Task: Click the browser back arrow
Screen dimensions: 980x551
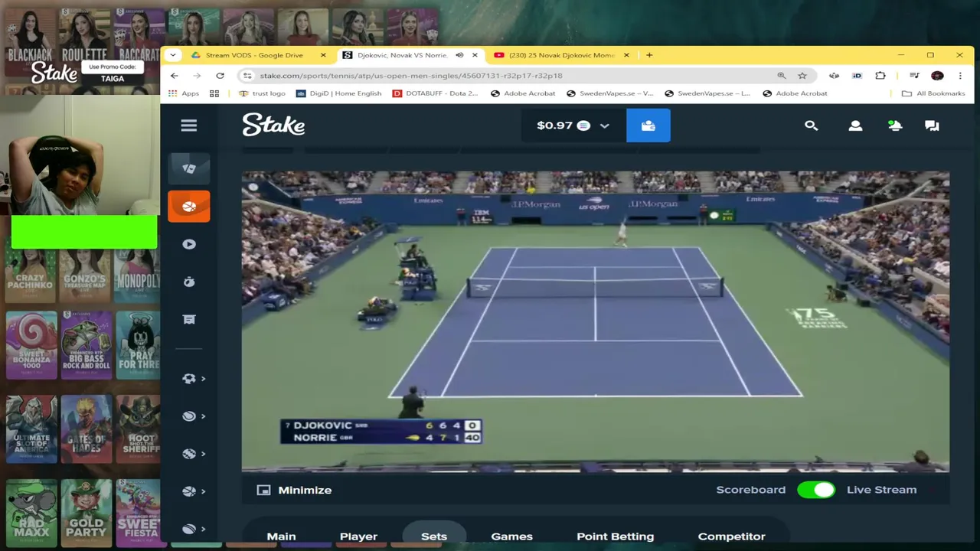Action: [x=175, y=76]
